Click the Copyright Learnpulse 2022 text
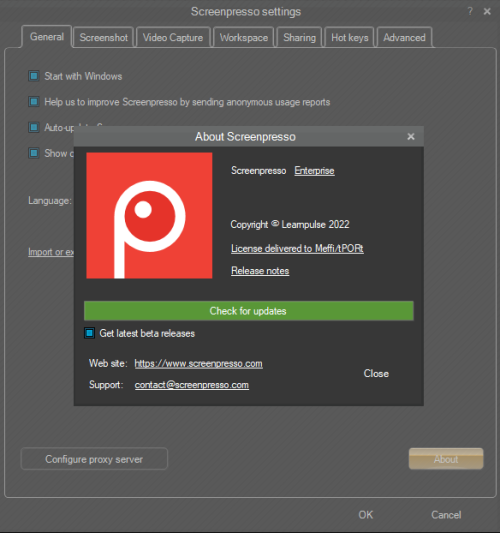The height and width of the screenshot is (533, 500). [x=290, y=224]
